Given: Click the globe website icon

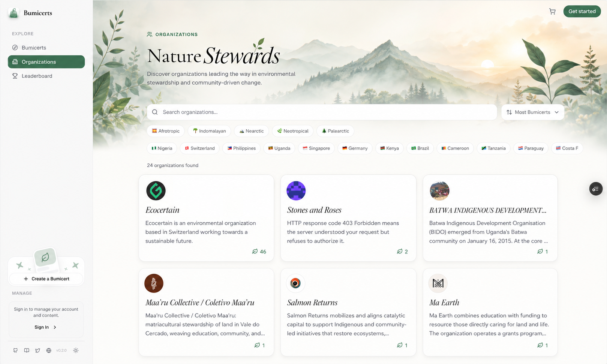Looking at the screenshot, I should click(x=49, y=351).
